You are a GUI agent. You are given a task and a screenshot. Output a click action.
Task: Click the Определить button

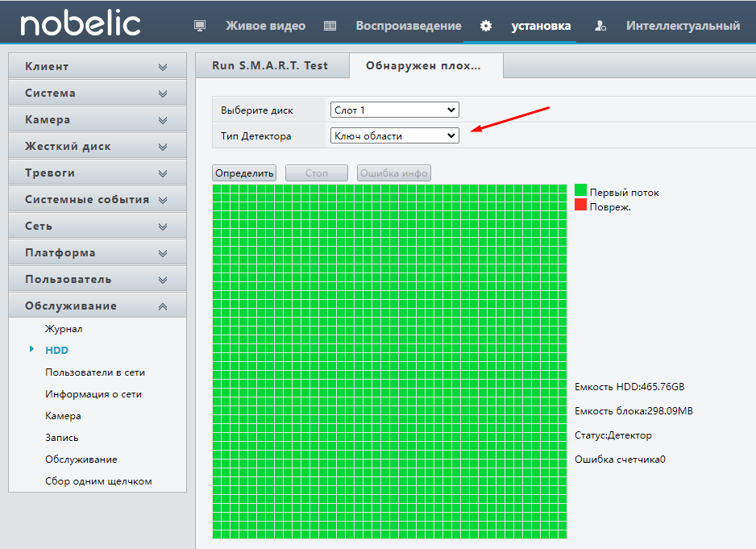[x=244, y=173]
